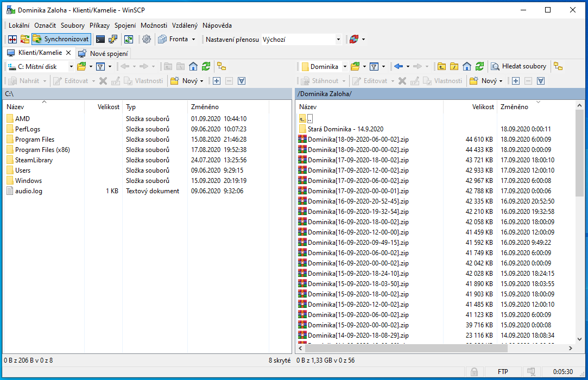Toggle the local panel directory tree
Screen dimensions: 588x380
click(x=222, y=66)
